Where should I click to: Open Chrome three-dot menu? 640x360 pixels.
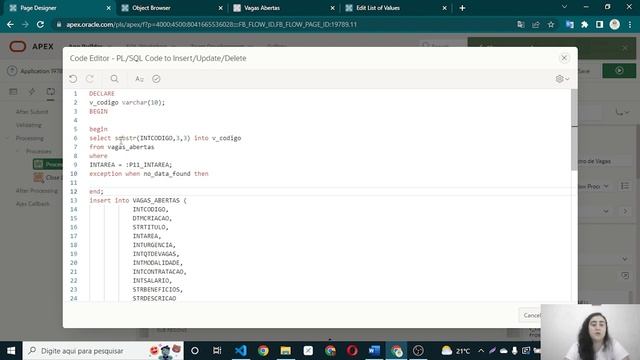pos(630,24)
